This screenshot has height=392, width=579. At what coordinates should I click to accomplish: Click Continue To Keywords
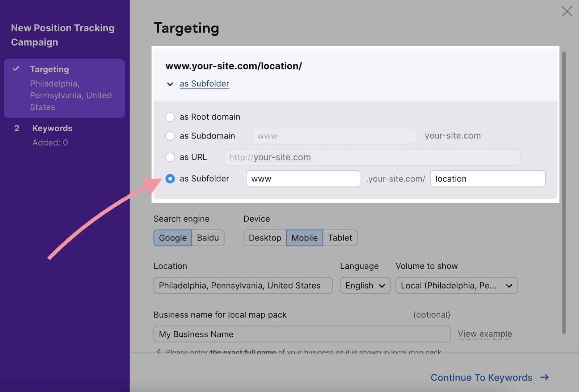[x=481, y=378]
